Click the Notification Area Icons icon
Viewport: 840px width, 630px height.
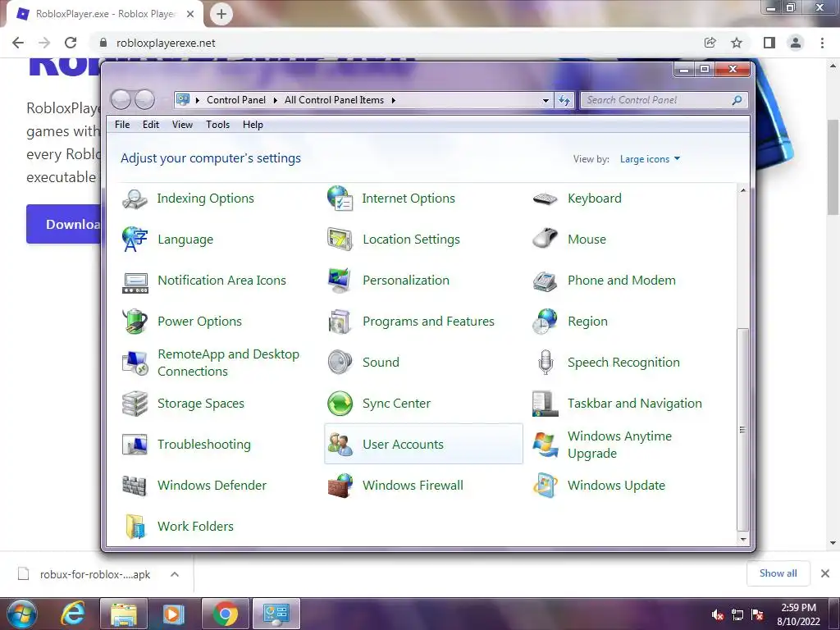pos(135,282)
